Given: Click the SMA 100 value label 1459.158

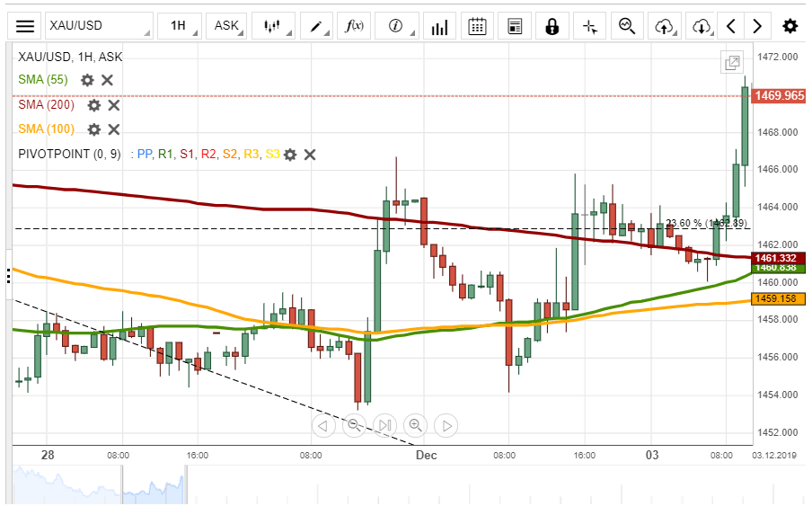Looking at the screenshot, I should (x=780, y=298).
